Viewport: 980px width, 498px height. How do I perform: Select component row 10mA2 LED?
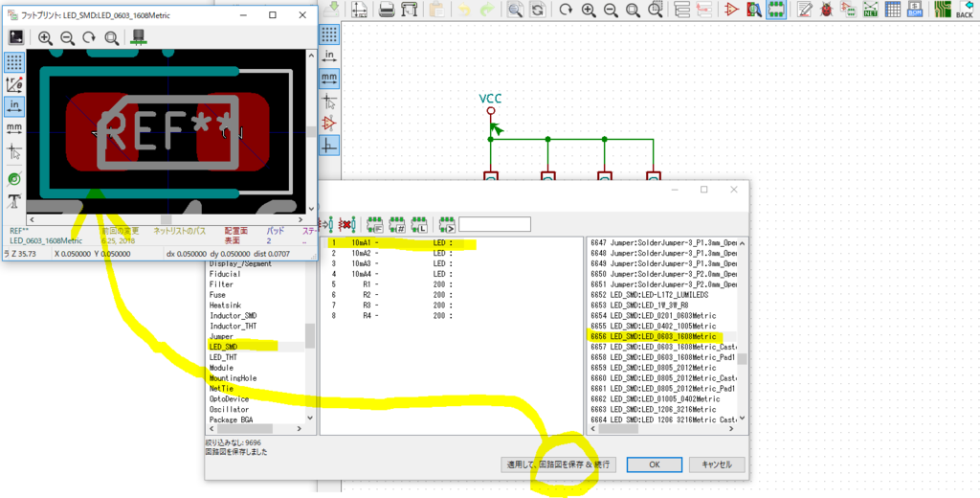tap(452, 254)
